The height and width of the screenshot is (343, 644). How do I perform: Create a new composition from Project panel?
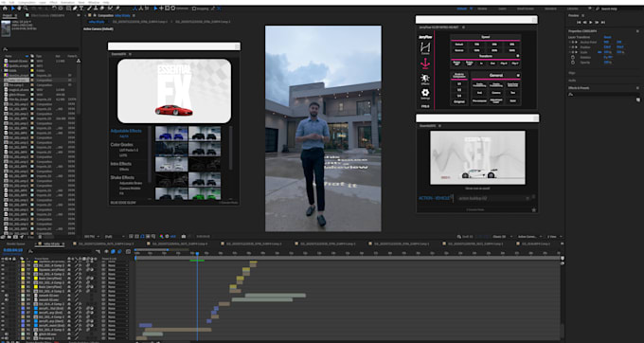pos(15,237)
